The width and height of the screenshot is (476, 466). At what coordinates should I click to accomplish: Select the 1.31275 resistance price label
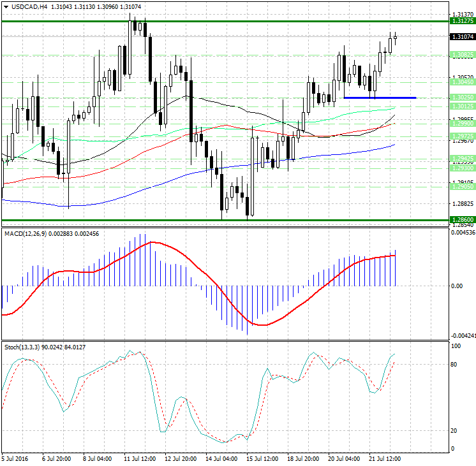pos(461,21)
